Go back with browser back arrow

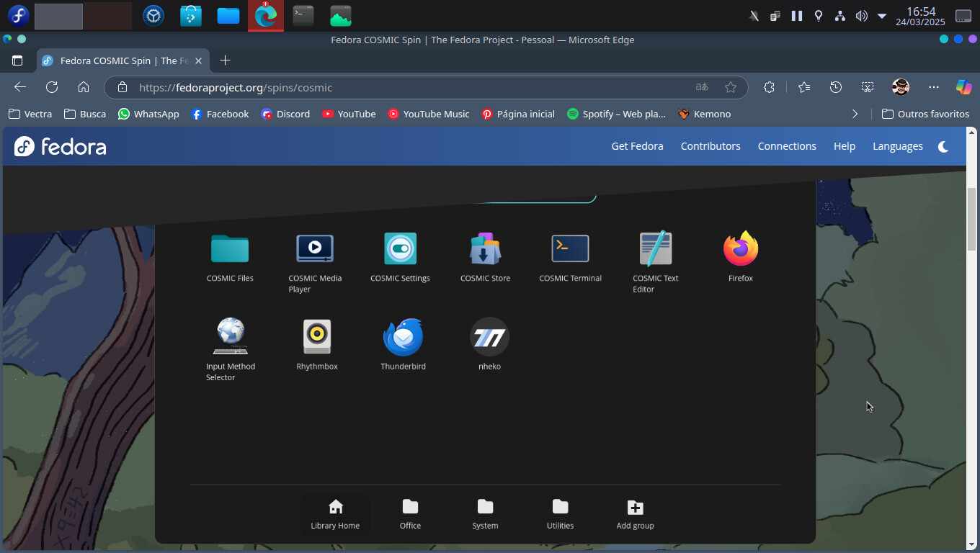pos(20,87)
